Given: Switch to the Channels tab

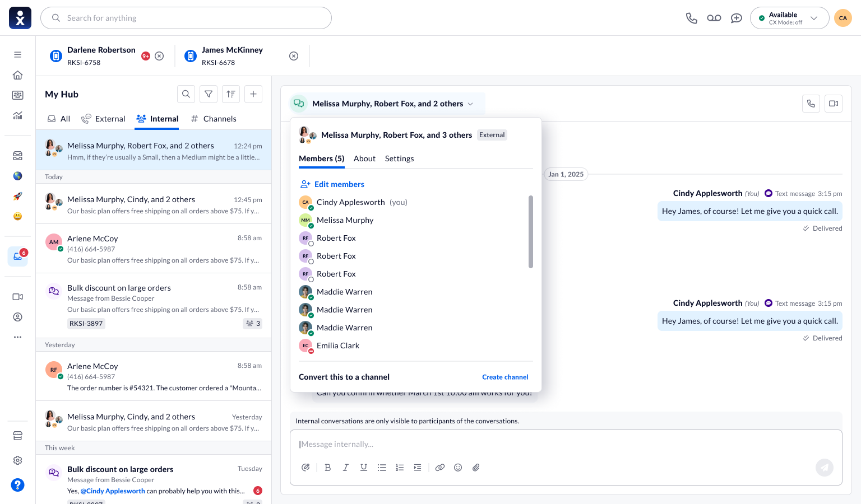Looking at the screenshot, I should click(214, 119).
